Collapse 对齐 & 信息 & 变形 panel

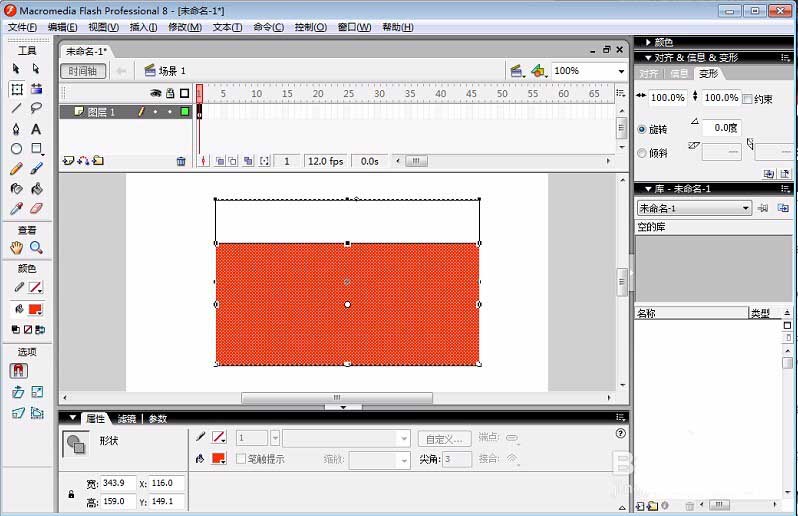coord(648,58)
